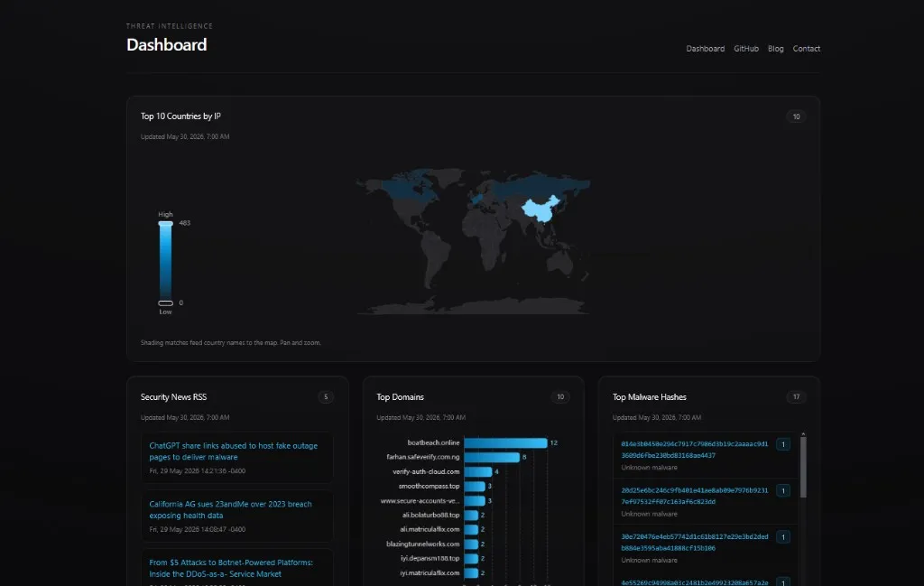Grab the High handle of the map legend
This screenshot has width=924, height=586.
coord(166,223)
